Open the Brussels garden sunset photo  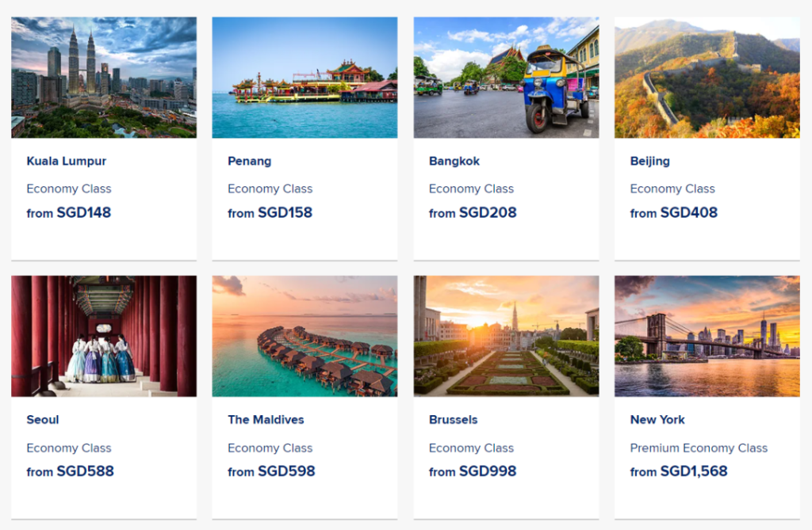[x=506, y=336]
